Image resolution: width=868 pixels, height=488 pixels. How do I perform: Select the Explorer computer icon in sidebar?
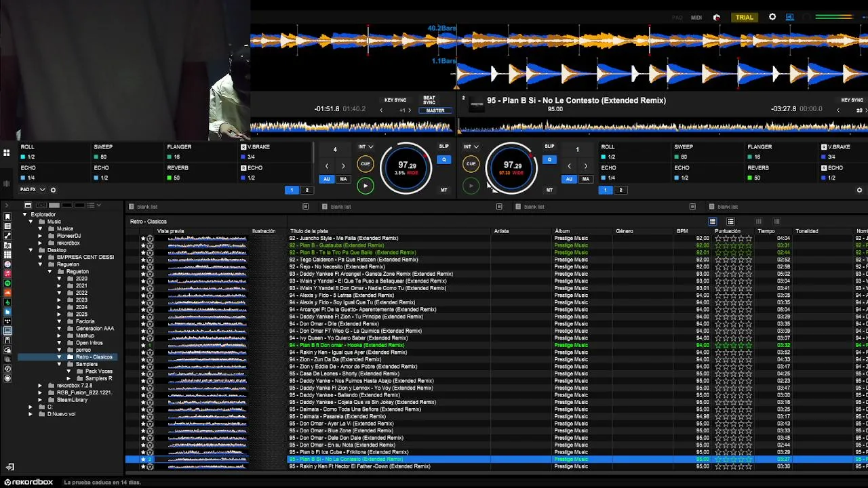point(7,331)
